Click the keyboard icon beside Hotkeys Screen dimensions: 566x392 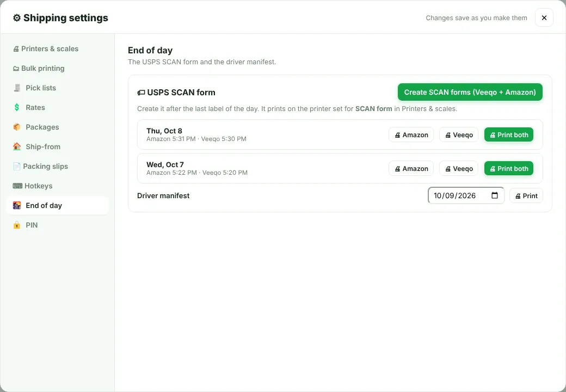click(x=17, y=186)
